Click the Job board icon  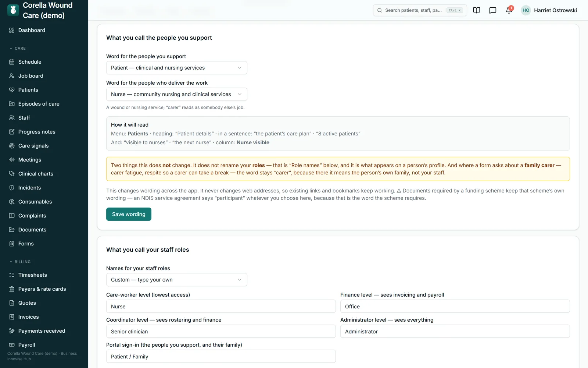(12, 76)
